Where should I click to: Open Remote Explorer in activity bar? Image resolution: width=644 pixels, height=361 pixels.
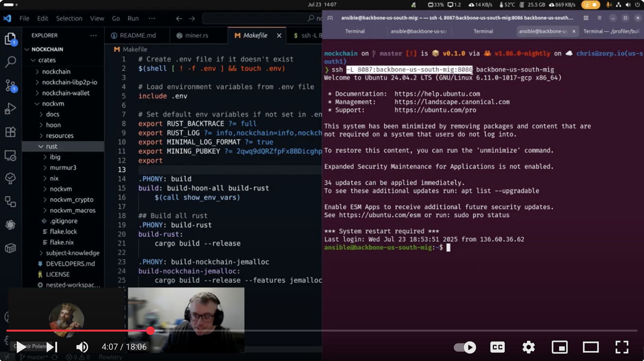coord(10,155)
